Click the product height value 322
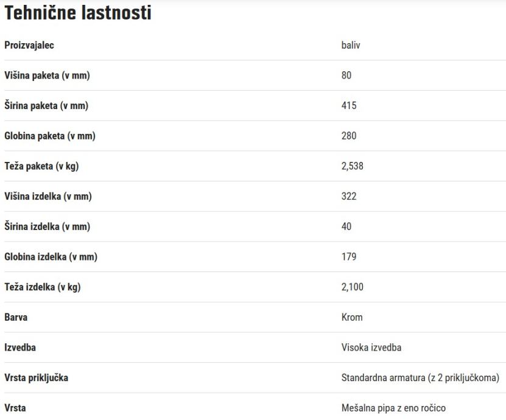This screenshot has height=420, width=506. [349, 196]
